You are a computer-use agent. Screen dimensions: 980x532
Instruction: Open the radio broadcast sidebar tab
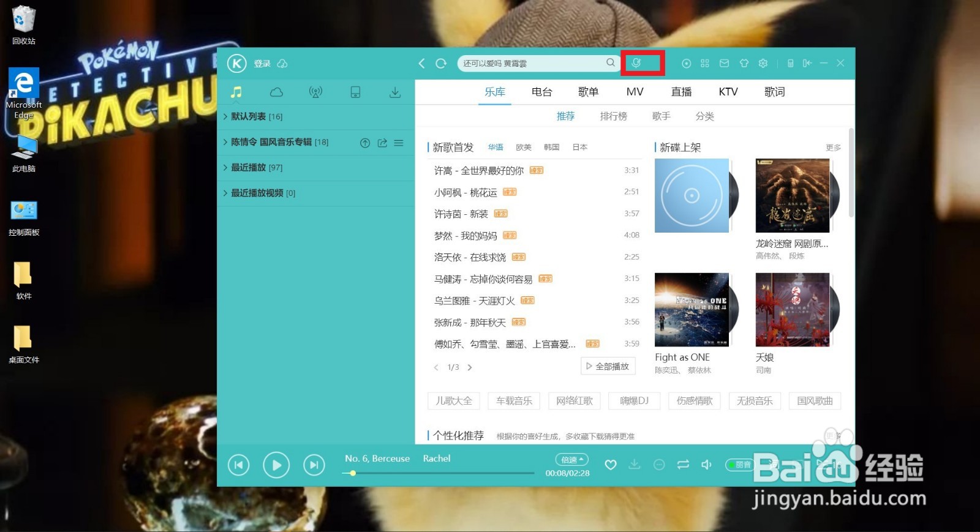tap(315, 92)
